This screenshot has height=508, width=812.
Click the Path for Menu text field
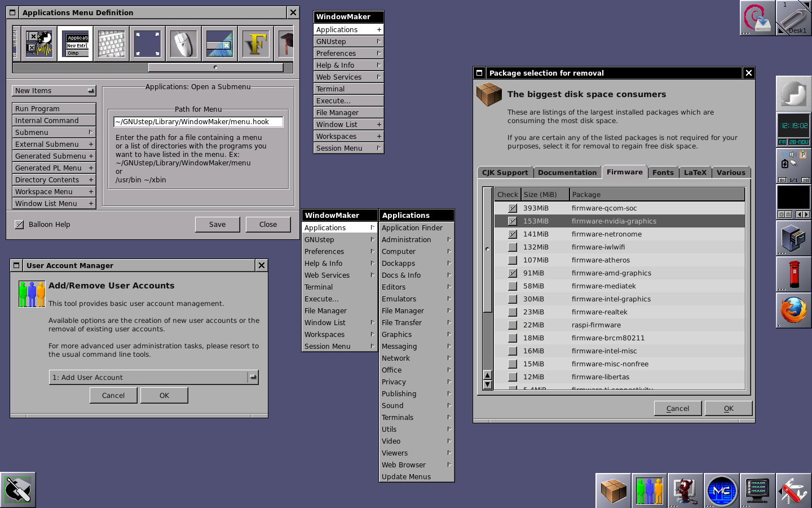pos(198,122)
